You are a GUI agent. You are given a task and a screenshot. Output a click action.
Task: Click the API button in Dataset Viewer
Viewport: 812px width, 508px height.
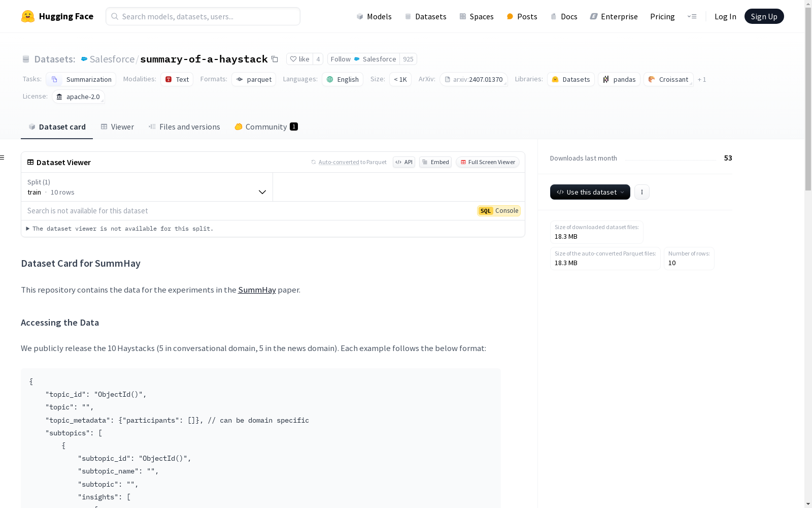404,162
